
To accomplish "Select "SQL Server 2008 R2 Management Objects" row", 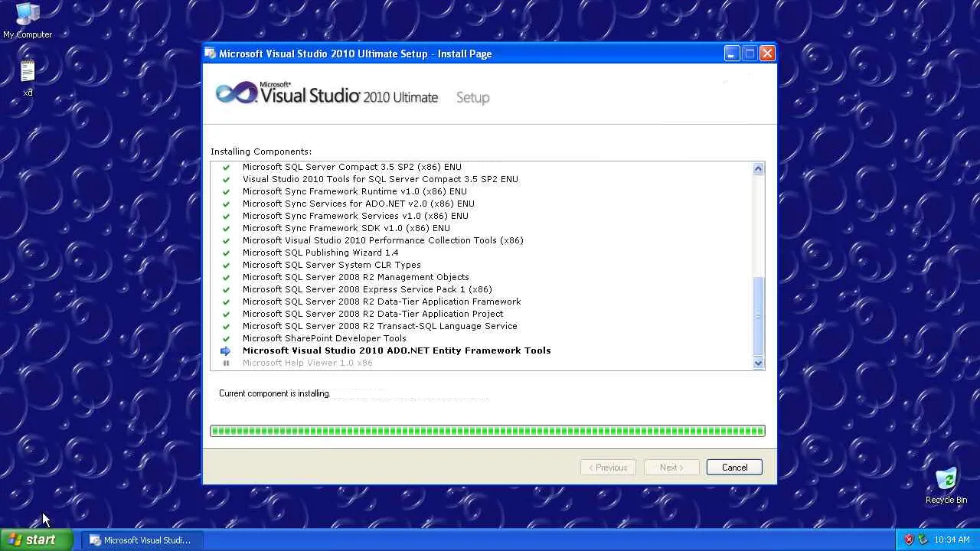I will point(356,277).
